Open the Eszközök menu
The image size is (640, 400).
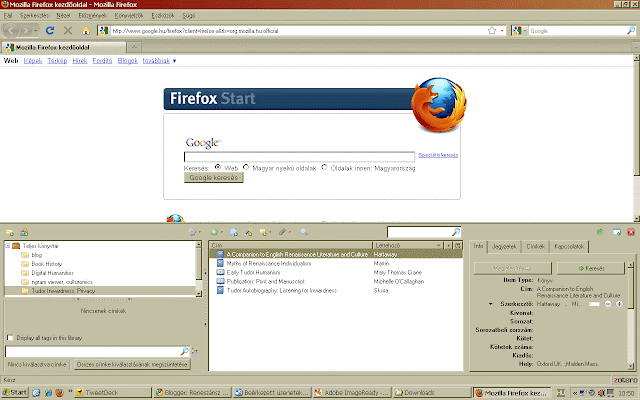tap(162, 16)
